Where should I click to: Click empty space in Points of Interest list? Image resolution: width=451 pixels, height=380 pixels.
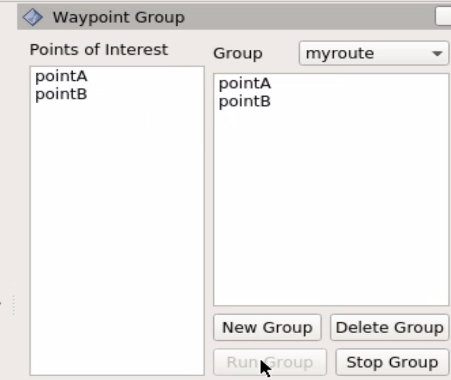(117, 233)
